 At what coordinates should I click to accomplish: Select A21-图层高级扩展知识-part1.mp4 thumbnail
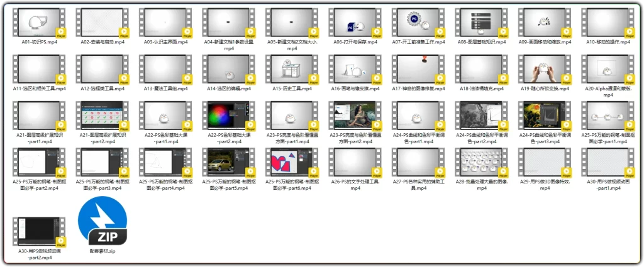click(40, 116)
